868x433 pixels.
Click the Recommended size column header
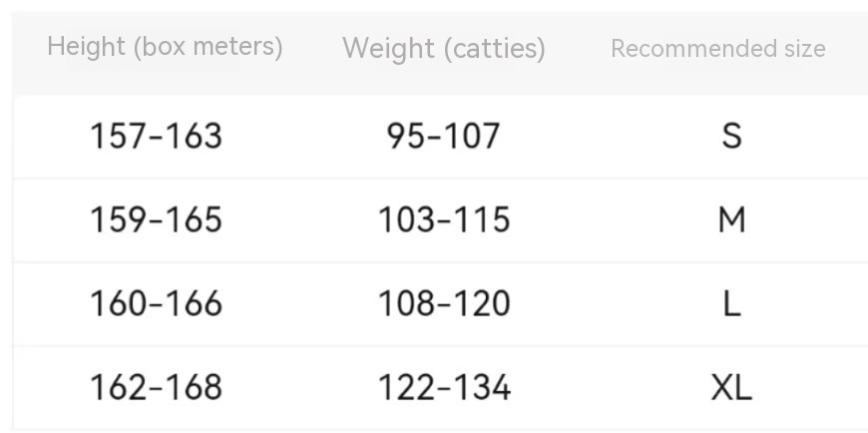click(717, 49)
